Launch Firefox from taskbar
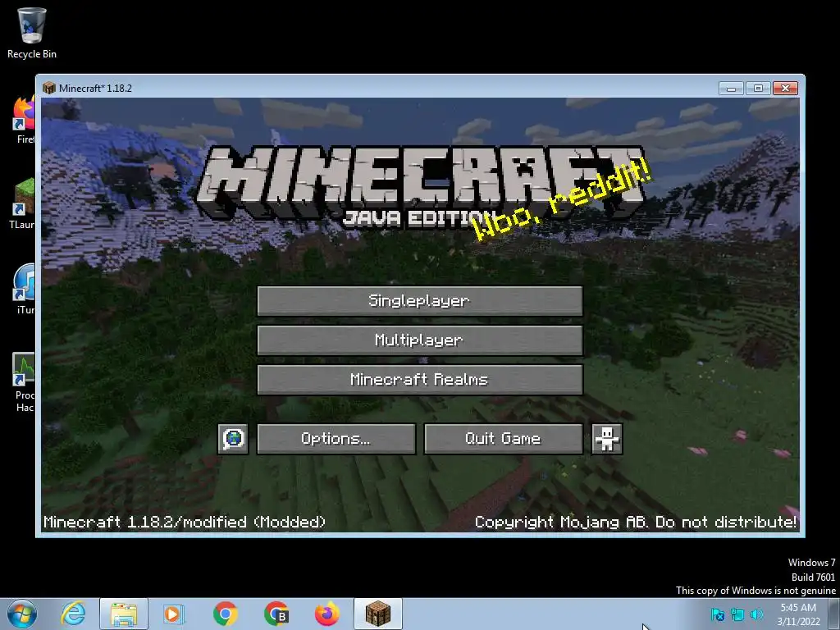The height and width of the screenshot is (630, 840). (x=326, y=614)
